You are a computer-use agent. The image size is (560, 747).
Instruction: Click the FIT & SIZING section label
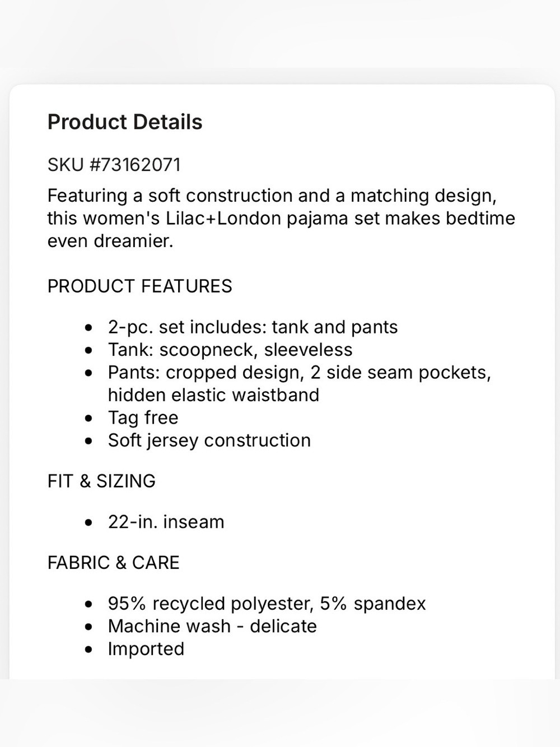[x=101, y=481]
